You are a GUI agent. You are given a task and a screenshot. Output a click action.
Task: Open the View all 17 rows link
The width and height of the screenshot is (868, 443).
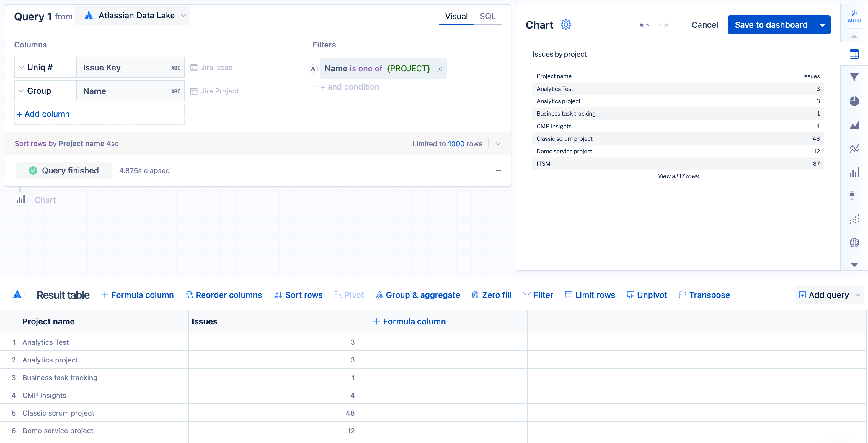pos(678,176)
